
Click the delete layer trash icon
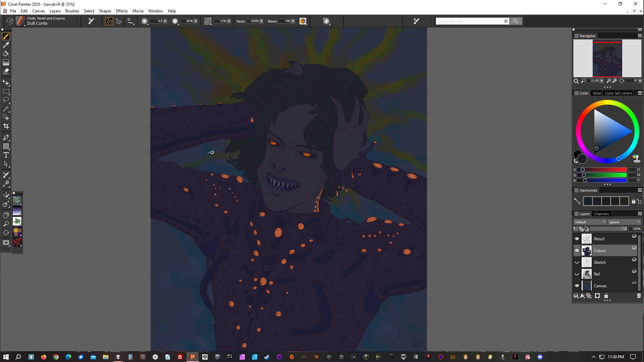(x=639, y=296)
